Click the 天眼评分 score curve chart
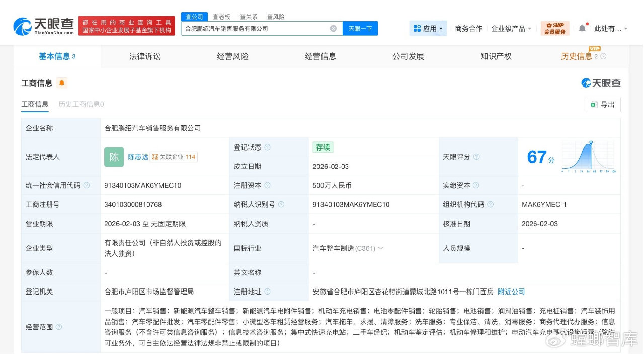Viewport: 644px width, 362px height. point(588,157)
